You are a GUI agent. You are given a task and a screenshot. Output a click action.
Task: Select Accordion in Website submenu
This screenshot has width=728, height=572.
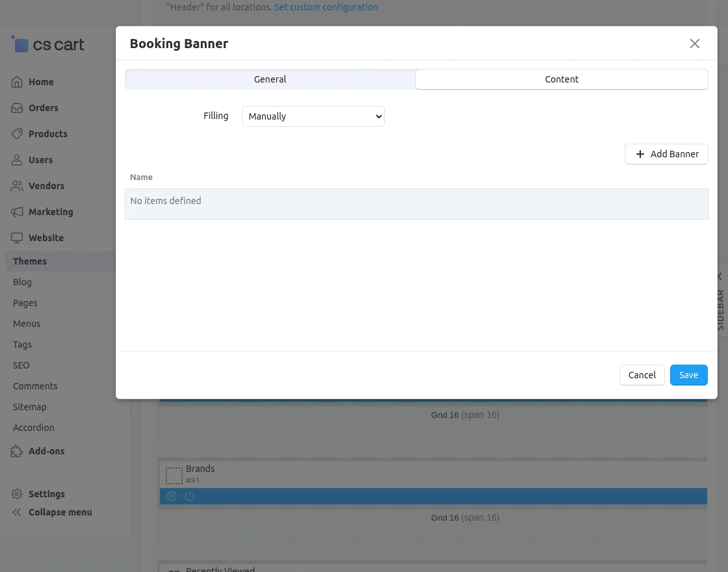click(x=33, y=428)
